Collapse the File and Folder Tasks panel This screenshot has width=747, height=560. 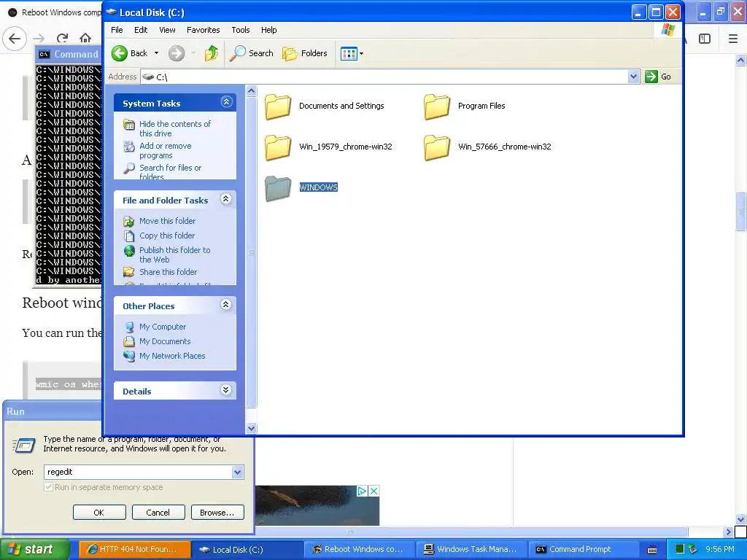click(x=226, y=199)
